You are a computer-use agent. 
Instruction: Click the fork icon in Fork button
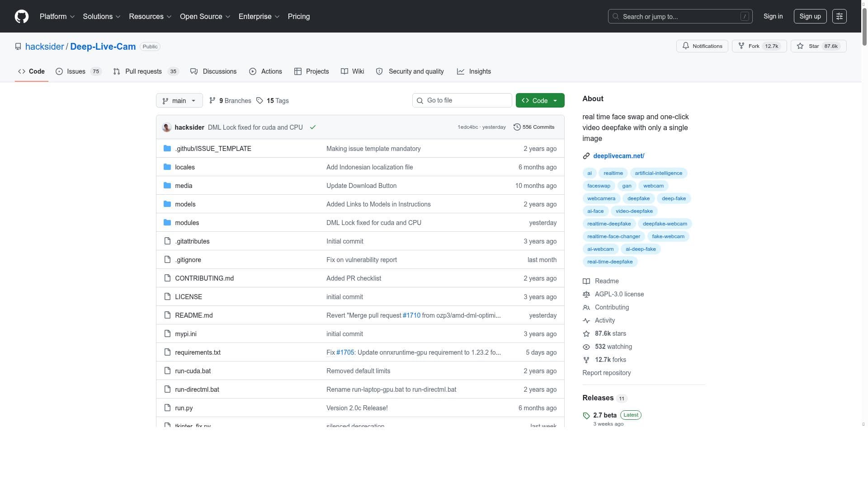pyautogui.click(x=741, y=46)
